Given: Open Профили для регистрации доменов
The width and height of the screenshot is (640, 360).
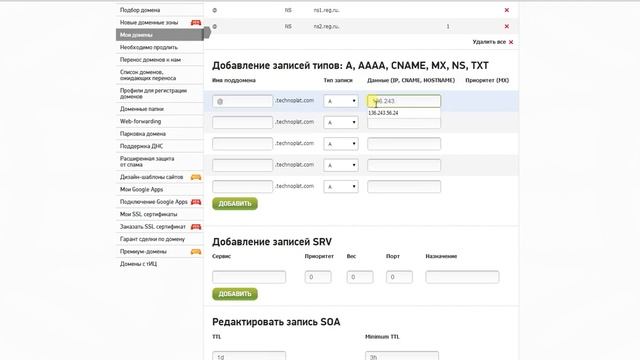Looking at the screenshot, I should coord(153,93).
